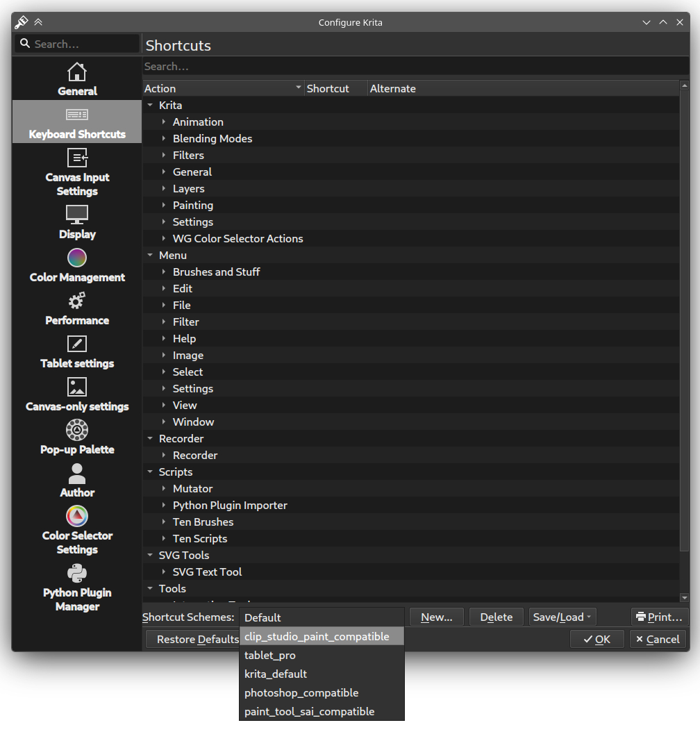Collapse the Recorder tree group
Screen dimensions: 700x741
tap(150, 438)
